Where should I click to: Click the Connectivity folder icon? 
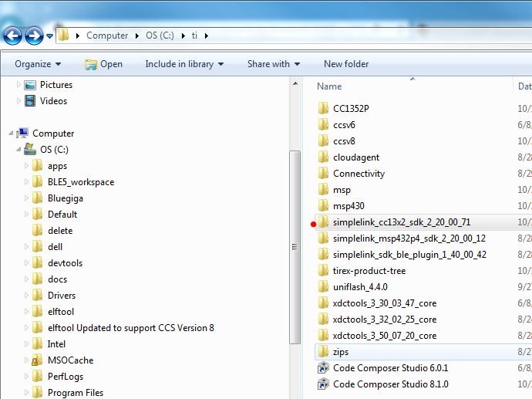(323, 173)
